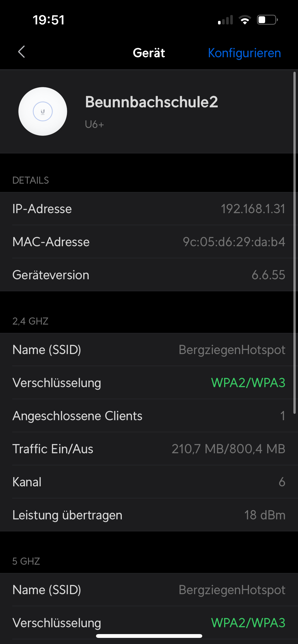This screenshot has height=644, width=298.
Task: Tap the Kanal 6 row
Action: (x=149, y=482)
